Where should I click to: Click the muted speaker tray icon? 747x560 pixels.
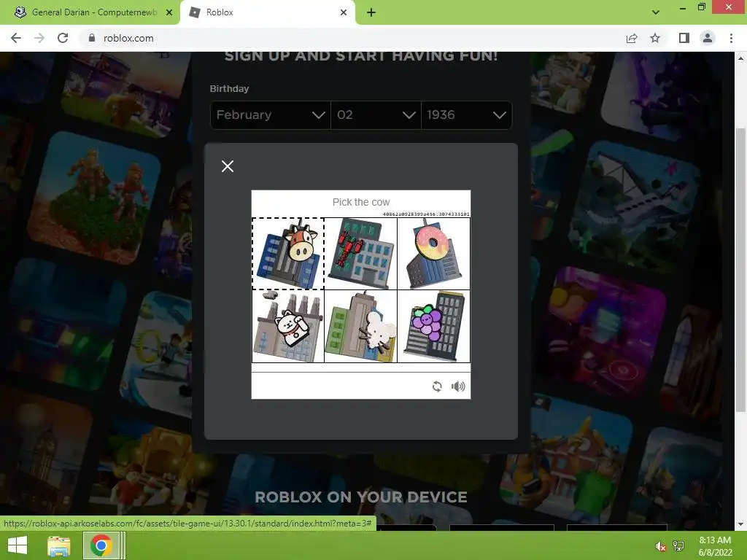tap(661, 546)
